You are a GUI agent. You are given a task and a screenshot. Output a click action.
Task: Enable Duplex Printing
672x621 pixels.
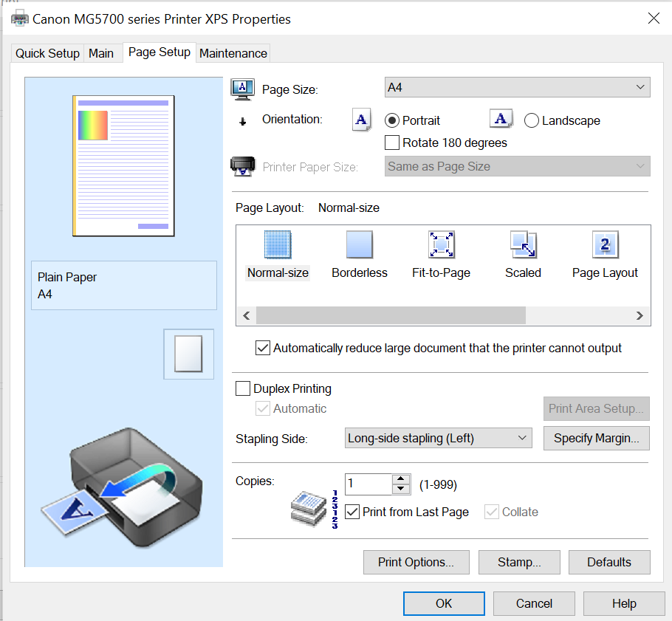(x=243, y=388)
